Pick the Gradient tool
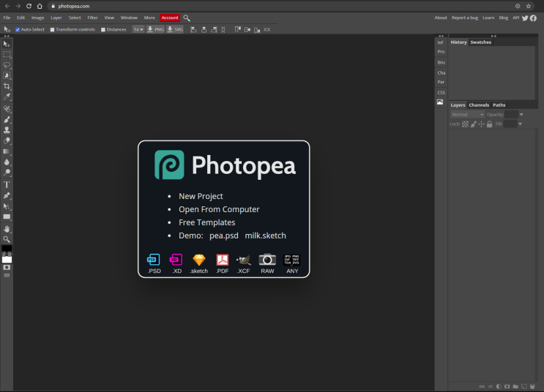The image size is (544, 392). [7, 151]
